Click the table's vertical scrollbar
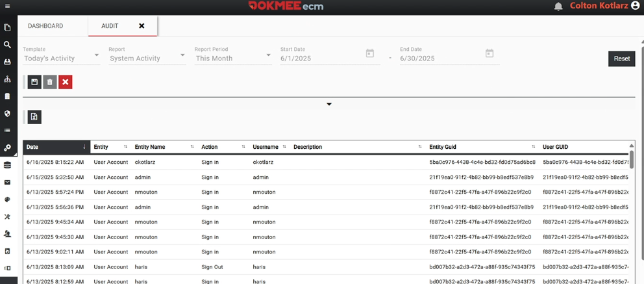 [632, 159]
